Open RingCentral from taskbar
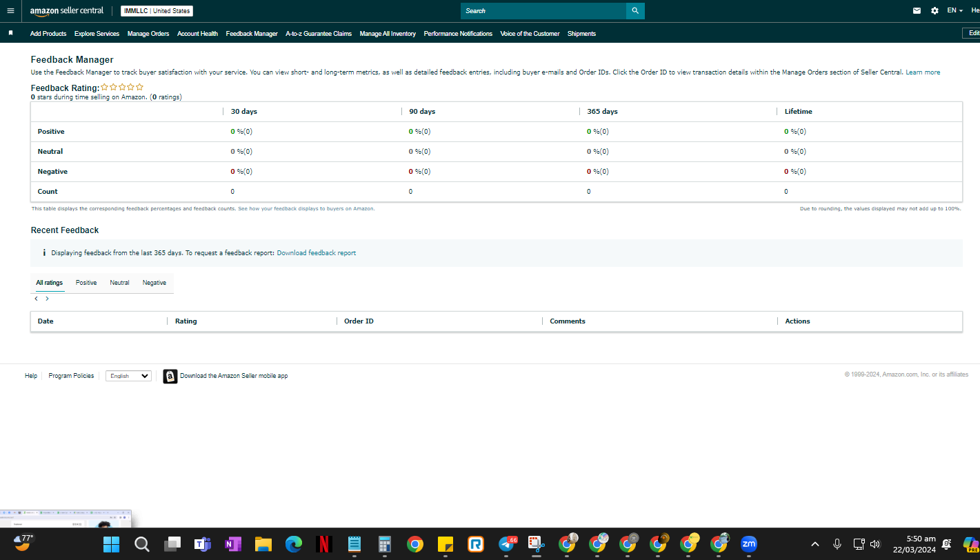This screenshot has height=560, width=980. coord(476,544)
